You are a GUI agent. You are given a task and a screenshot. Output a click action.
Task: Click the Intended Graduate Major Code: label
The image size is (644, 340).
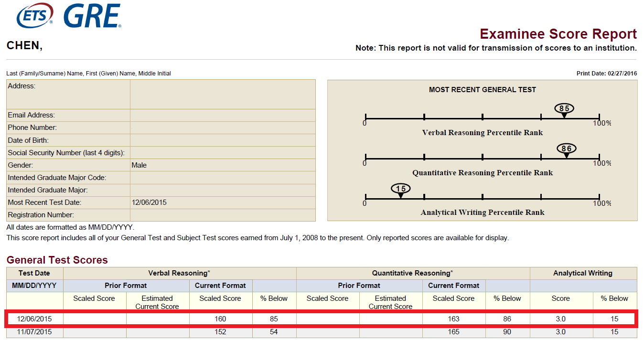[57, 178]
